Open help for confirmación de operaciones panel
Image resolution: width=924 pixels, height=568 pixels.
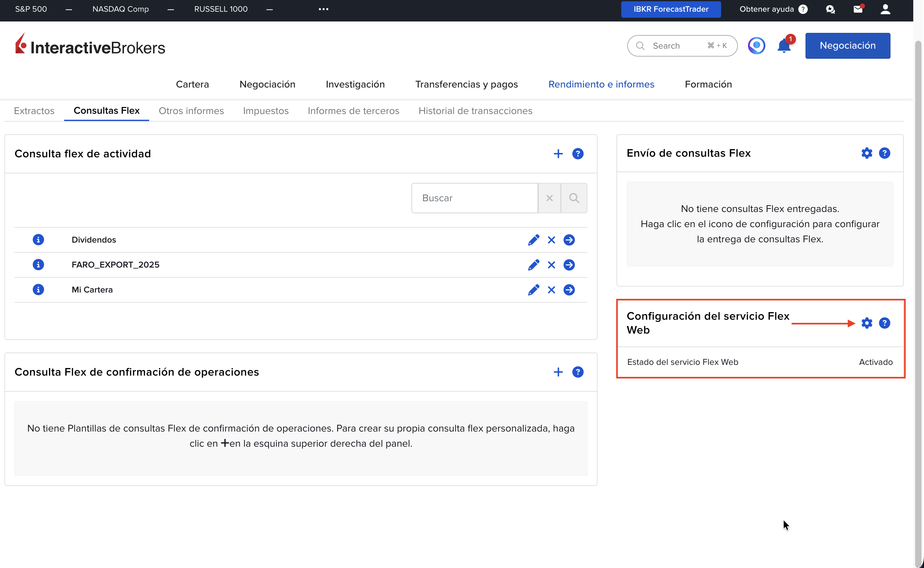578,372
